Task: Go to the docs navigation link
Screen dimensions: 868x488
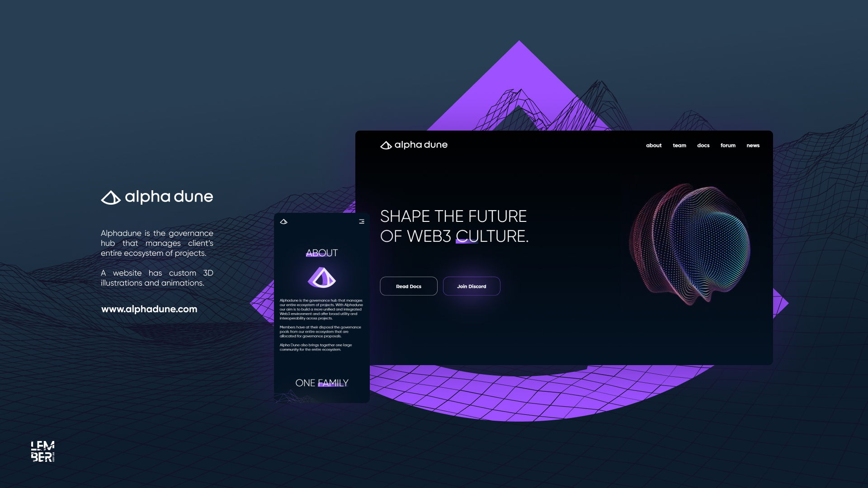Action: coord(703,145)
